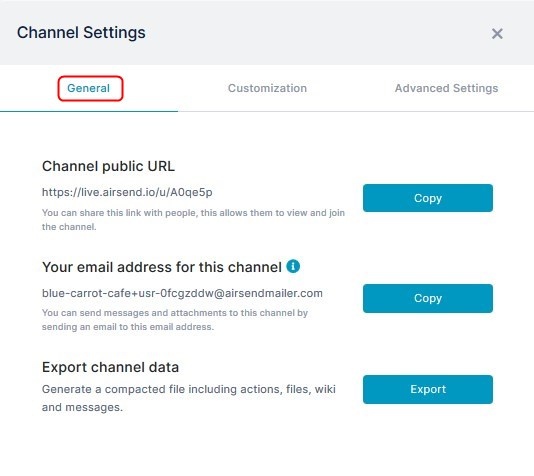Copy the channel public URL
The image size is (534, 476).
point(428,198)
